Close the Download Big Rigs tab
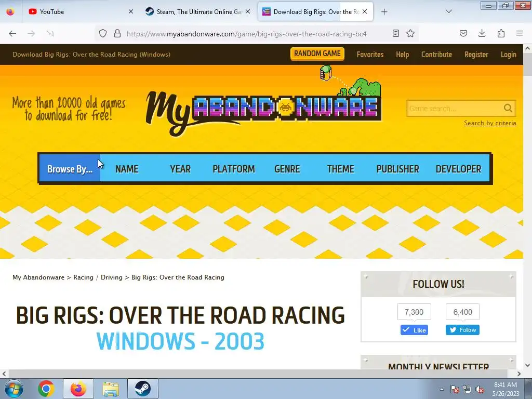 (x=365, y=11)
